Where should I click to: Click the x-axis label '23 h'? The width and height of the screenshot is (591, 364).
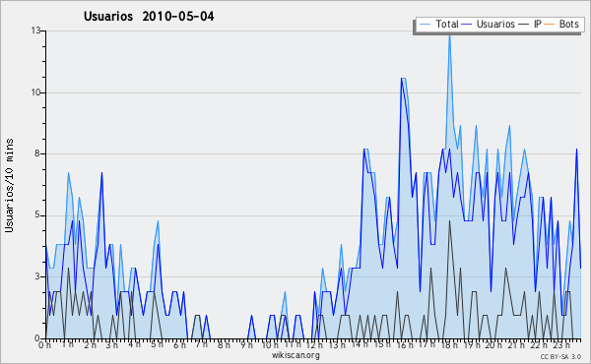tap(561, 344)
